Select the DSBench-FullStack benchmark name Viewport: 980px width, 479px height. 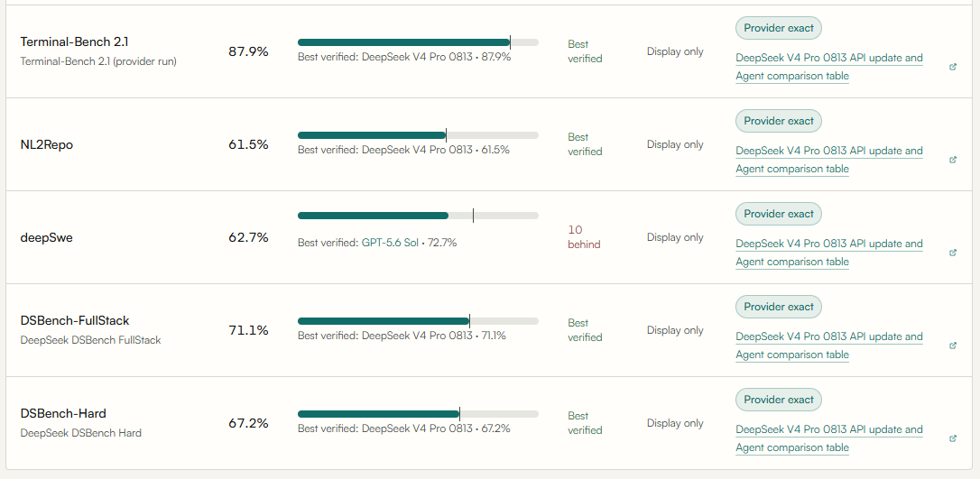75,321
